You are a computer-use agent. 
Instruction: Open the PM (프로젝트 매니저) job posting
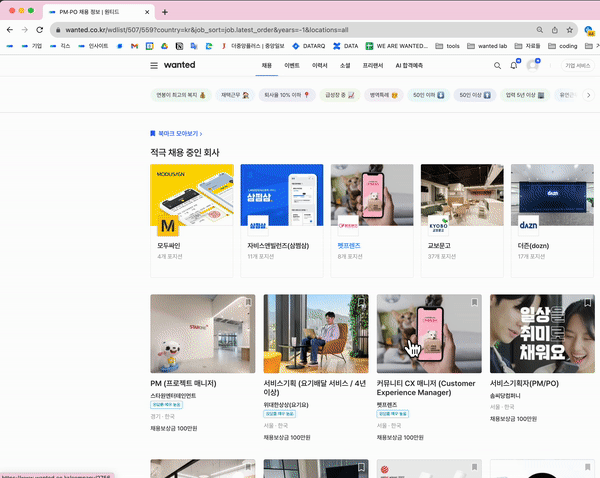click(183, 383)
